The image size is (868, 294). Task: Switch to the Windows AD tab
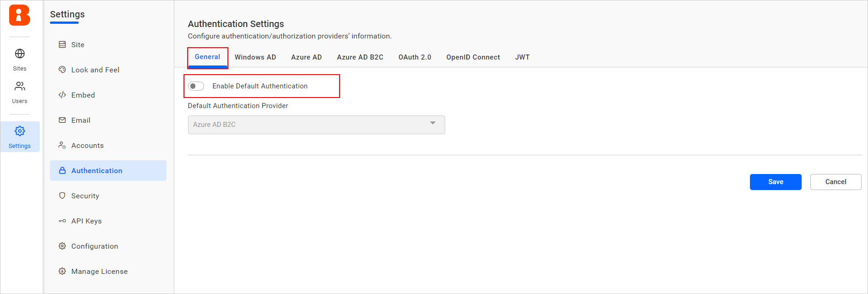pos(255,57)
